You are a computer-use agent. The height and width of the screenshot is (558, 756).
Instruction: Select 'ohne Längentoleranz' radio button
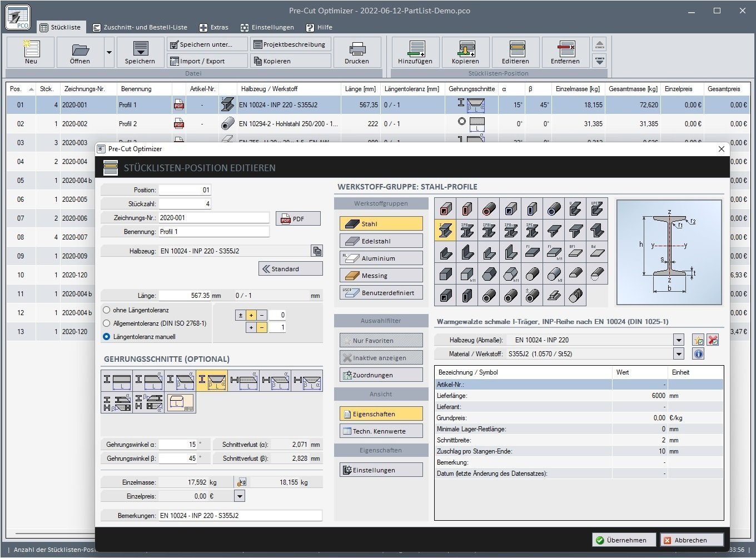point(107,310)
